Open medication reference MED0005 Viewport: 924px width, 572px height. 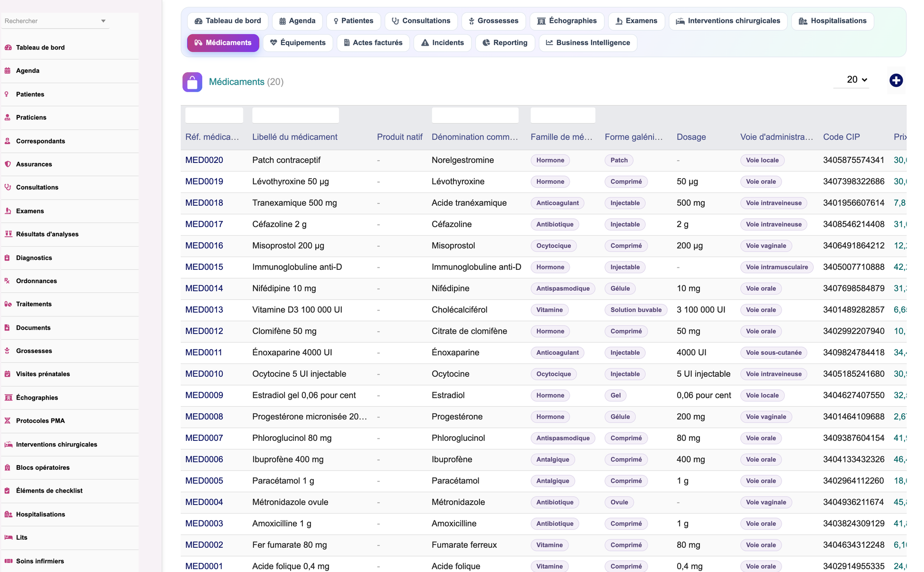[x=204, y=481]
